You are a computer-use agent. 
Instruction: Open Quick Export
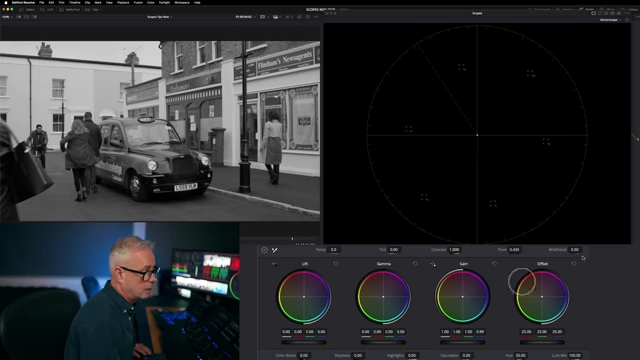pos(539,9)
